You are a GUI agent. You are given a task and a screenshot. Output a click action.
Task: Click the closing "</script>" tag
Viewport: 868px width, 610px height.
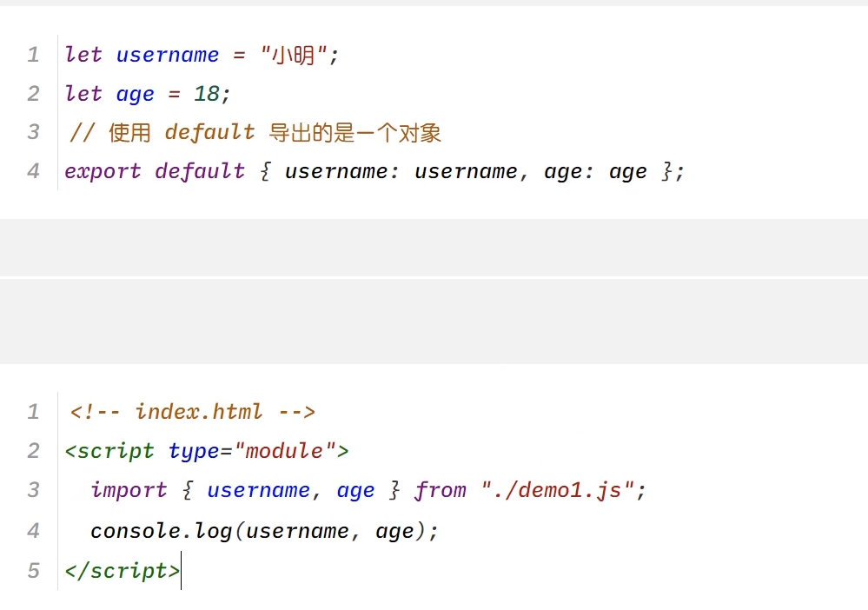(123, 570)
